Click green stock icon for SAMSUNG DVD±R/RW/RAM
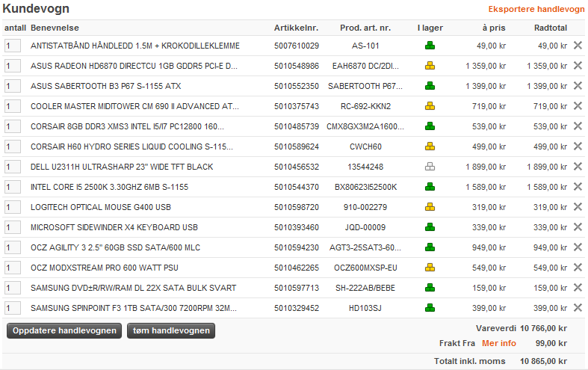588x370 pixels. point(430,288)
